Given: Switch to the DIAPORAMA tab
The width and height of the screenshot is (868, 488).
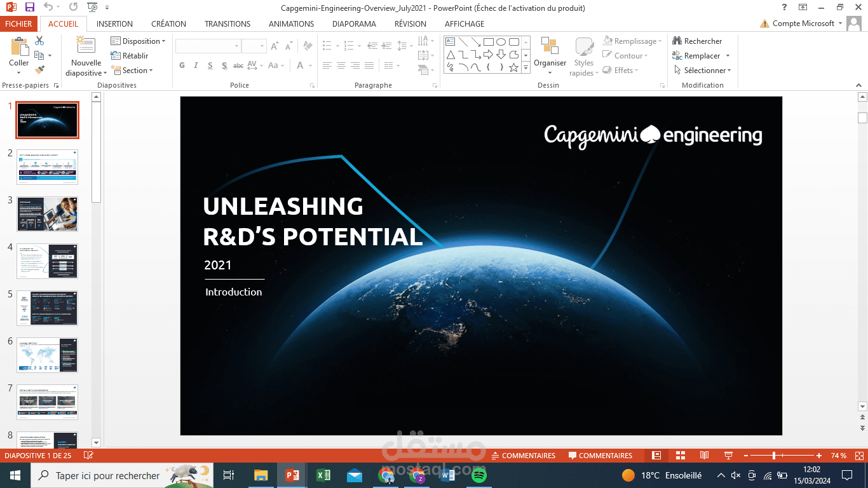Looking at the screenshot, I should pyautogui.click(x=354, y=24).
